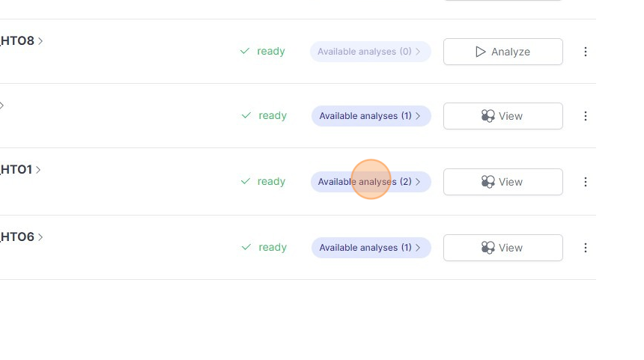This screenshot has width=644, height=360.
Task: Expand the Available analyses (2) pill
Action: (x=371, y=182)
